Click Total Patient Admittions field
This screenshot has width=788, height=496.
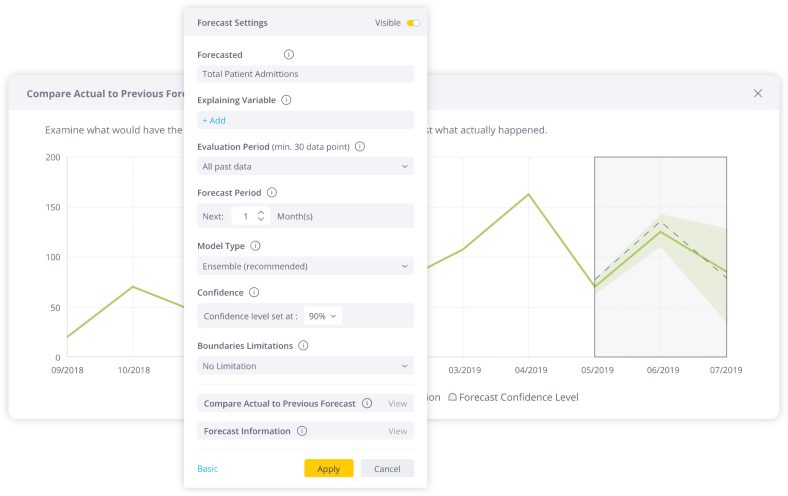pos(306,74)
